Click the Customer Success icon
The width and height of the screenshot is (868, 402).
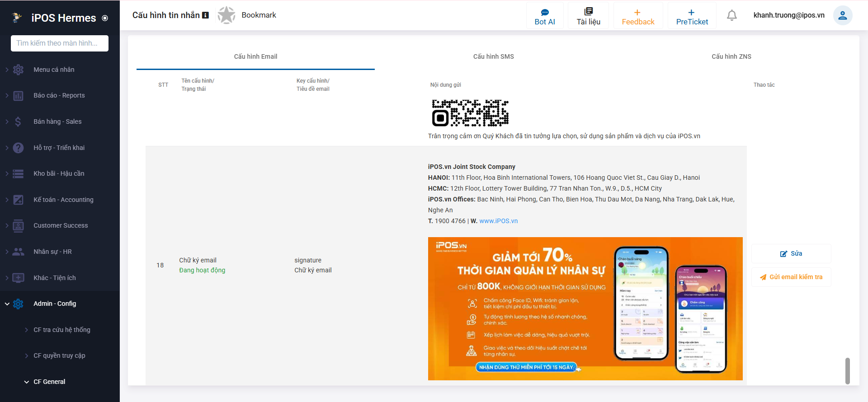(18, 225)
